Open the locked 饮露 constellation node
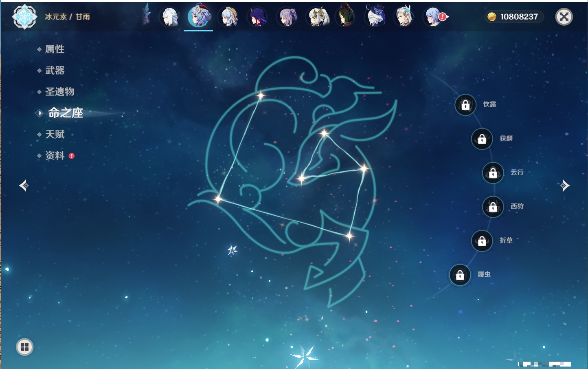 [x=465, y=105]
